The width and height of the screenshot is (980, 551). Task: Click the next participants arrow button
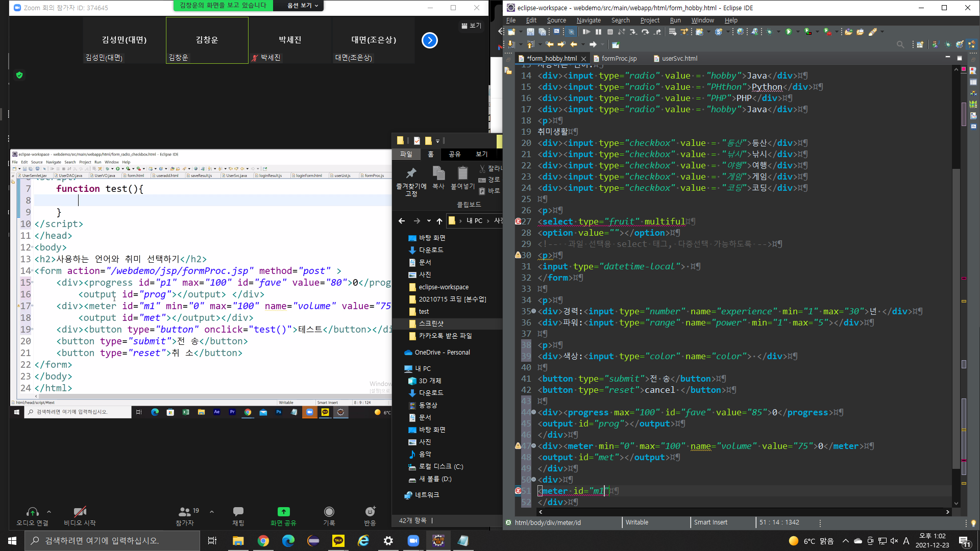click(x=430, y=40)
